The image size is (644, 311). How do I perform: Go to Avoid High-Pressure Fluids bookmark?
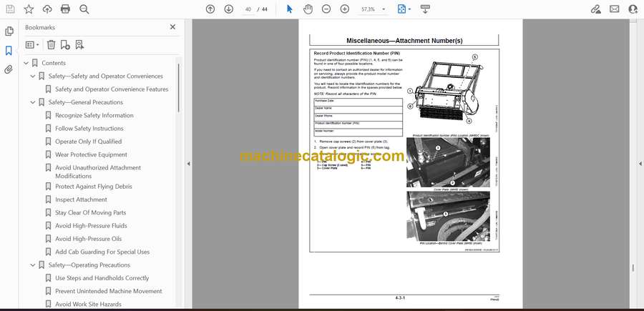91,226
